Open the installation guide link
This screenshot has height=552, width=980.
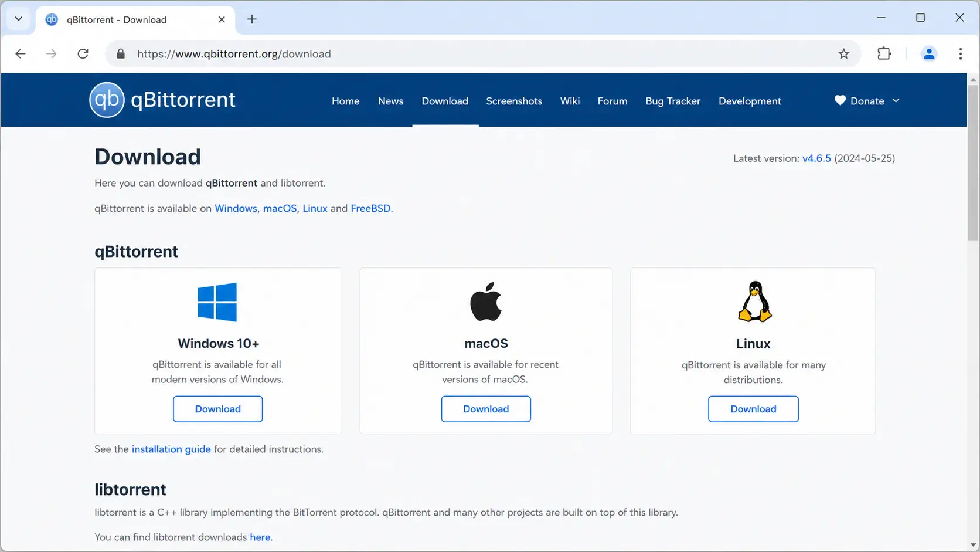(x=171, y=449)
